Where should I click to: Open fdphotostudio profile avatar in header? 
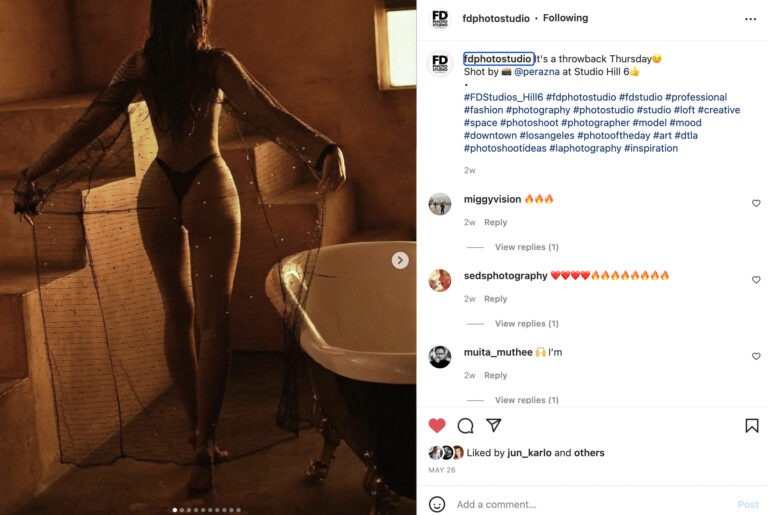[x=440, y=19]
